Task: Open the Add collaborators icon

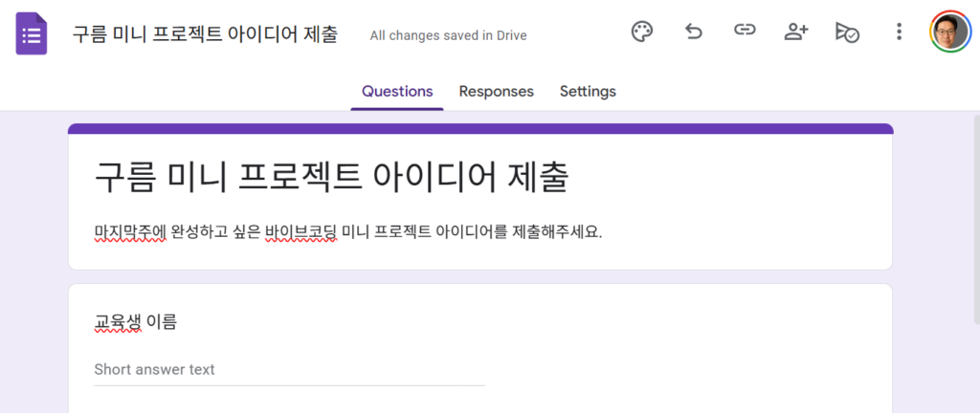Action: (795, 32)
